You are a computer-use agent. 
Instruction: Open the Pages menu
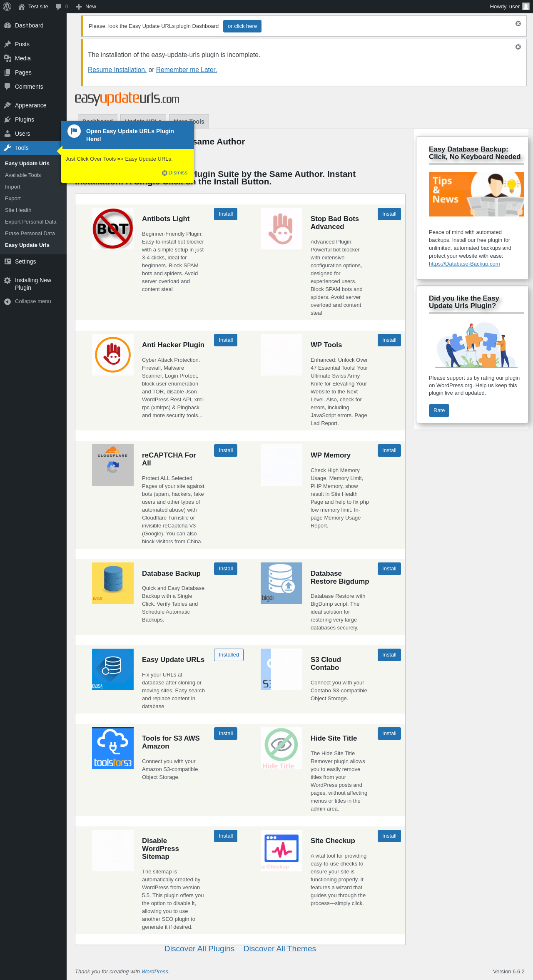[33, 72]
